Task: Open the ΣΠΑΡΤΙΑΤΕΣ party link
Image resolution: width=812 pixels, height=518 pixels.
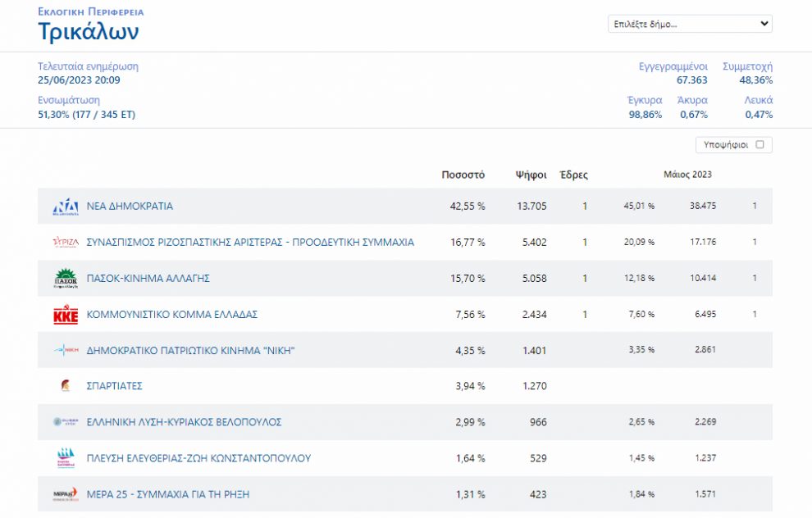Action: tap(114, 386)
